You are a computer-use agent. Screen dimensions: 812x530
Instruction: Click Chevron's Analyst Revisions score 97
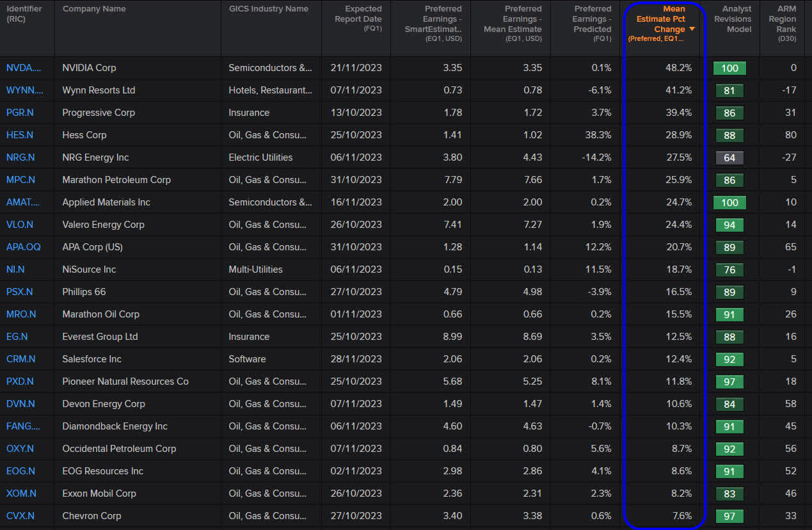point(729,516)
